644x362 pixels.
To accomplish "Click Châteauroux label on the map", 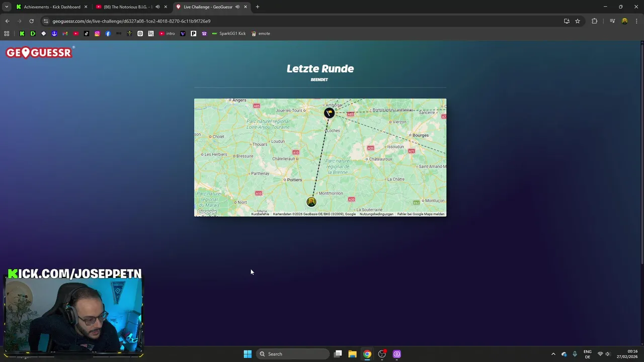I will [380, 159].
